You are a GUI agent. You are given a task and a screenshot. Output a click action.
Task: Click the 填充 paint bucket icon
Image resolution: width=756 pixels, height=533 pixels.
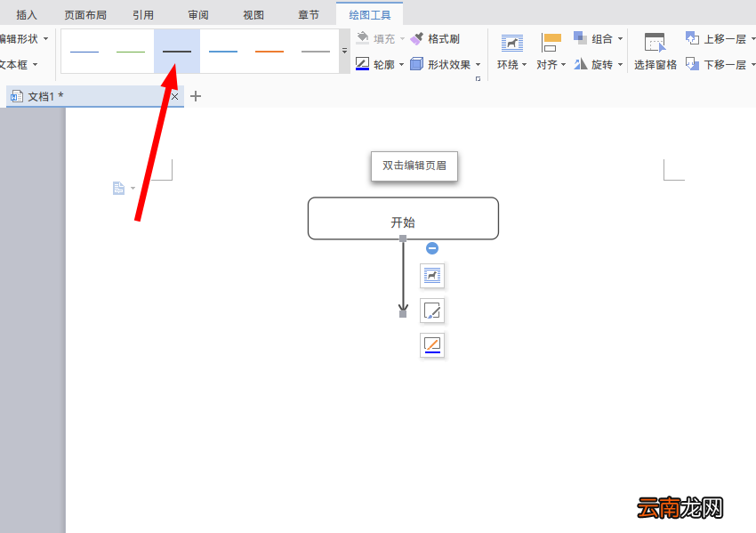[x=363, y=38]
